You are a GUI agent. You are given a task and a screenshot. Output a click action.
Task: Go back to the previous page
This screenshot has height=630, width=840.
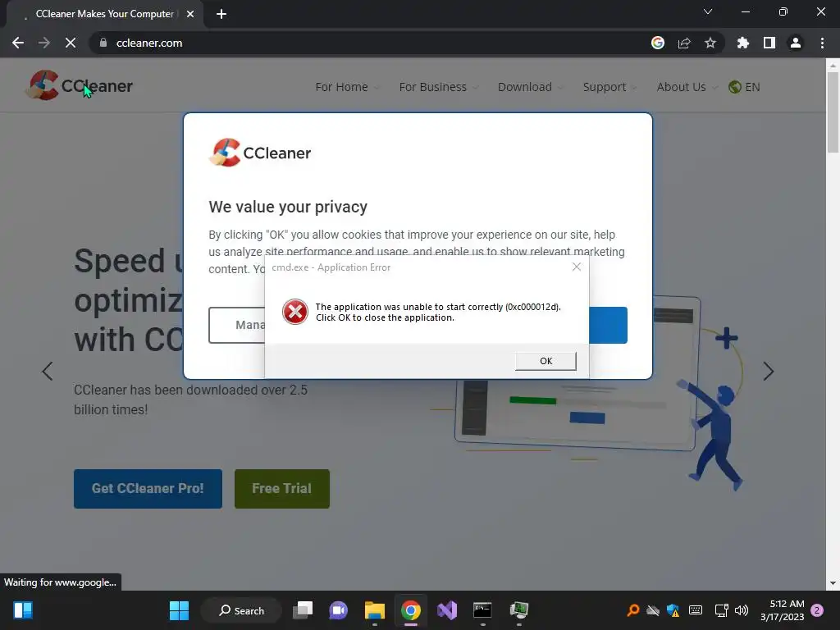pos(18,43)
